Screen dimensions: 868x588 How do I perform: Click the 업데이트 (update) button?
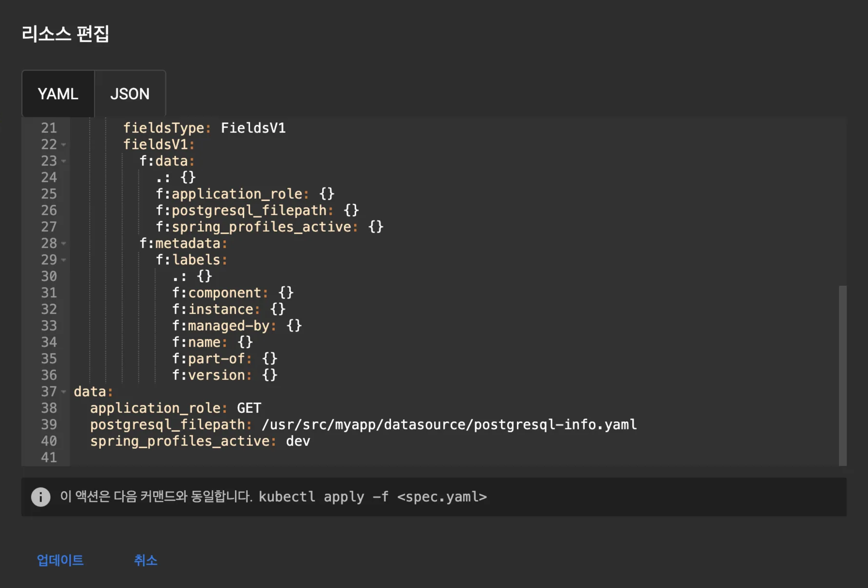[60, 560]
